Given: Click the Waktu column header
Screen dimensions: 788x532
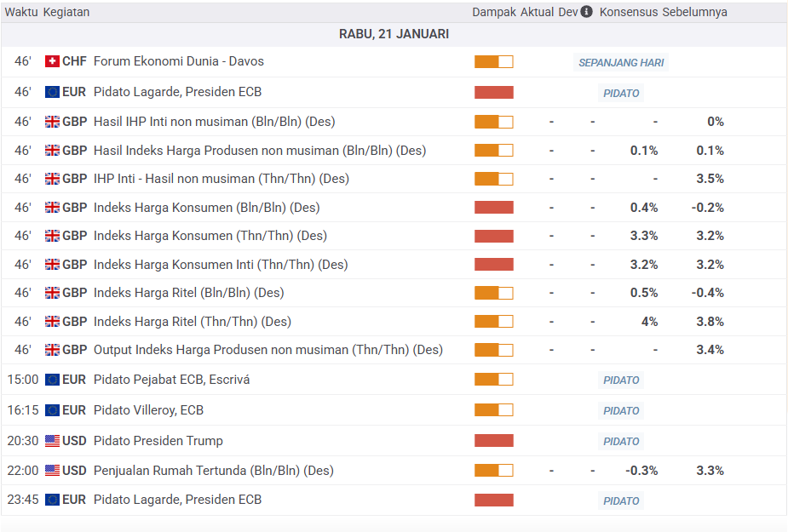Looking at the screenshot, I should tap(20, 12).
